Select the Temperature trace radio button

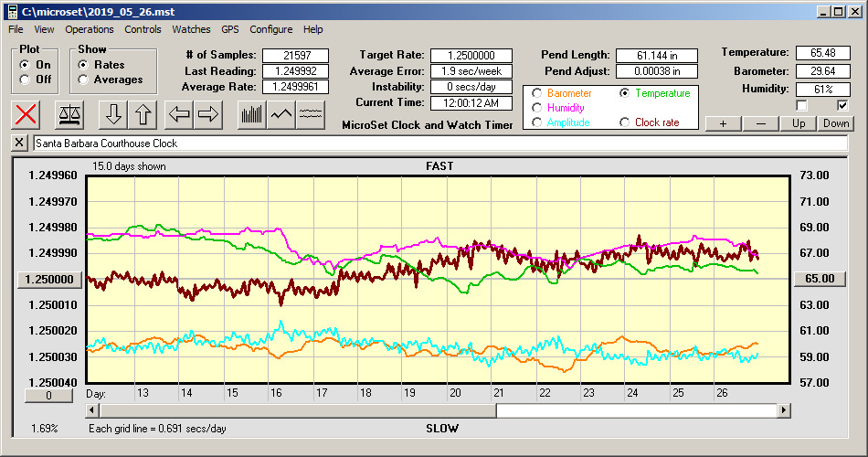(624, 93)
